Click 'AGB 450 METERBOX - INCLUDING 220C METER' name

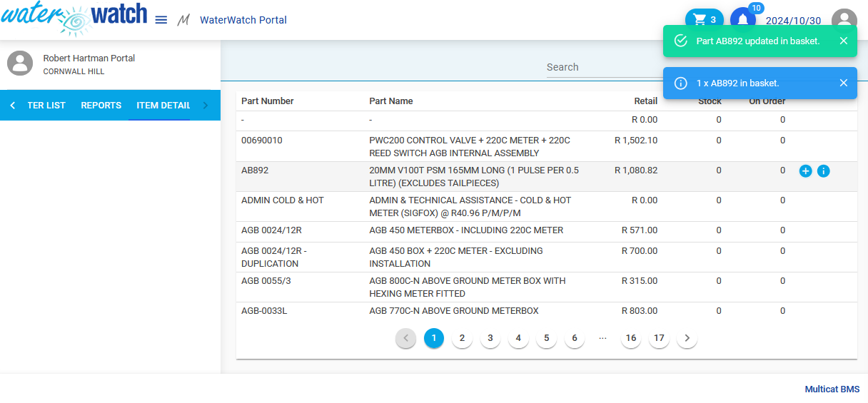pyautogui.click(x=466, y=230)
